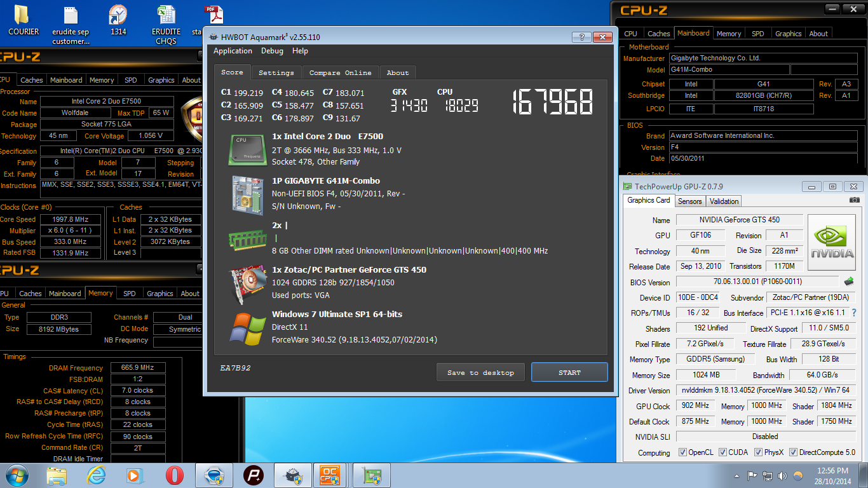Select Mainboard tab in top-right CPU-Z window
Image resolution: width=868 pixels, height=488 pixels.
point(693,33)
